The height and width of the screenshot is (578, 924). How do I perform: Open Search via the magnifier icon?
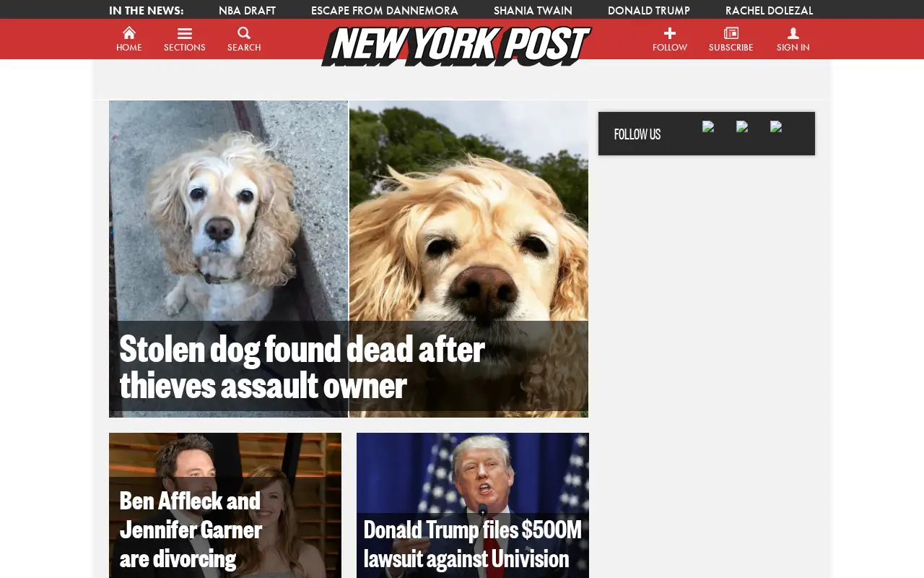coord(244,33)
